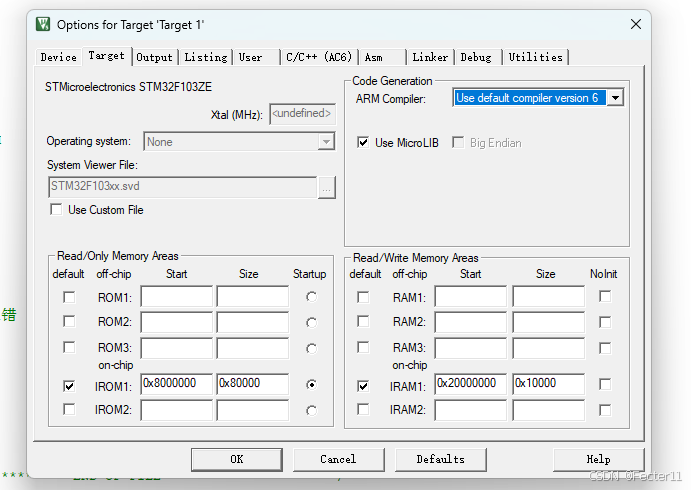
Task: Click the System Viewer File path field
Action: pyautogui.click(x=182, y=187)
